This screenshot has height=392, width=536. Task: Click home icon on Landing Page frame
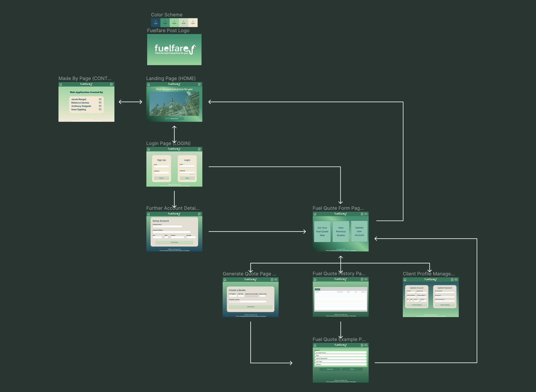coord(149,84)
